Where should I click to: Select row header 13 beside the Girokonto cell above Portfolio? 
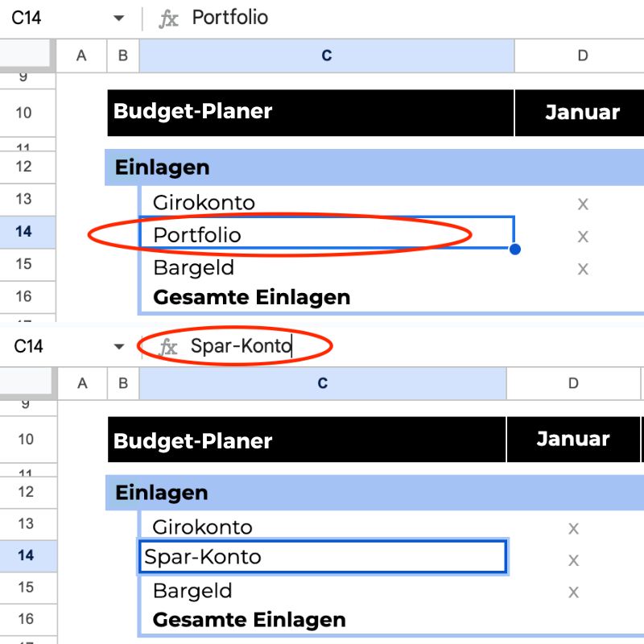click(24, 200)
